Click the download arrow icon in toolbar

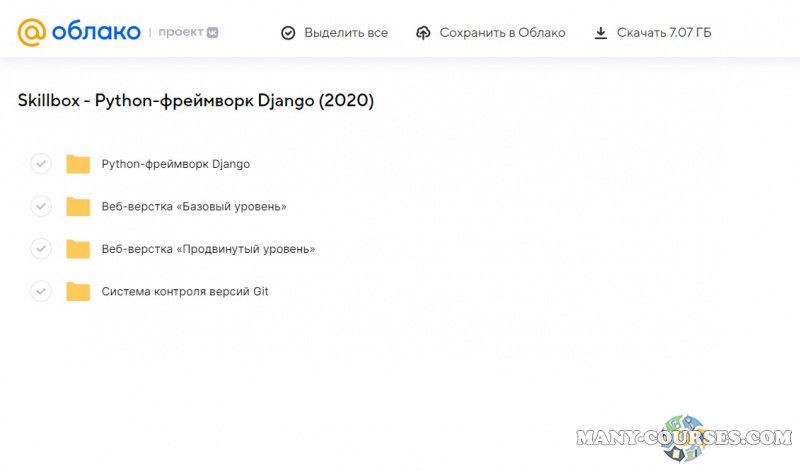click(600, 33)
